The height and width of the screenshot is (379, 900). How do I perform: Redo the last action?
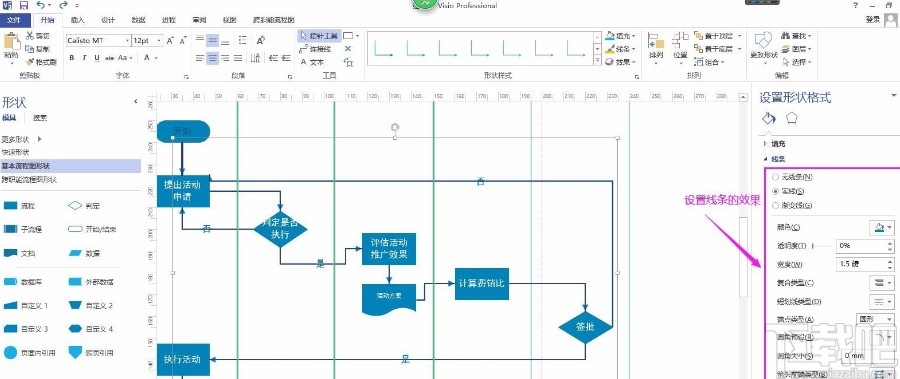63,5
